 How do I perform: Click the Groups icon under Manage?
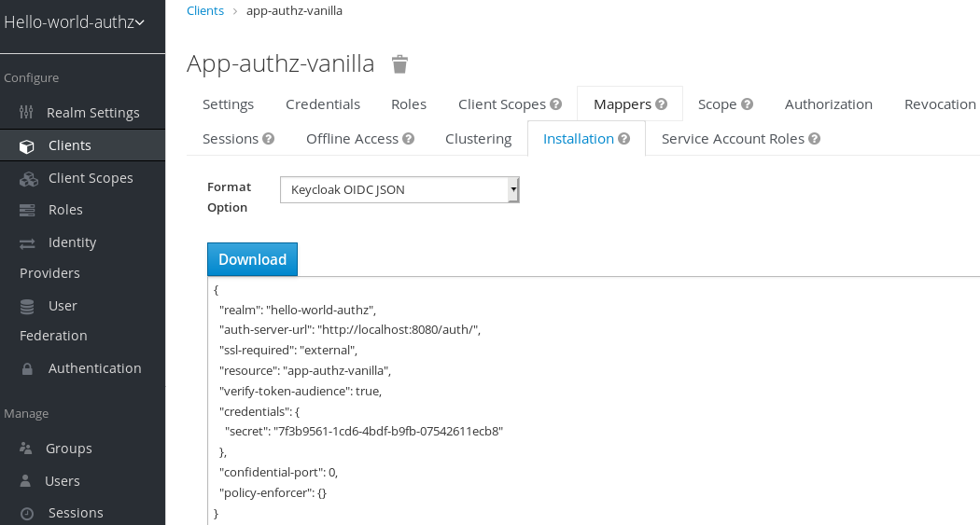(26, 449)
